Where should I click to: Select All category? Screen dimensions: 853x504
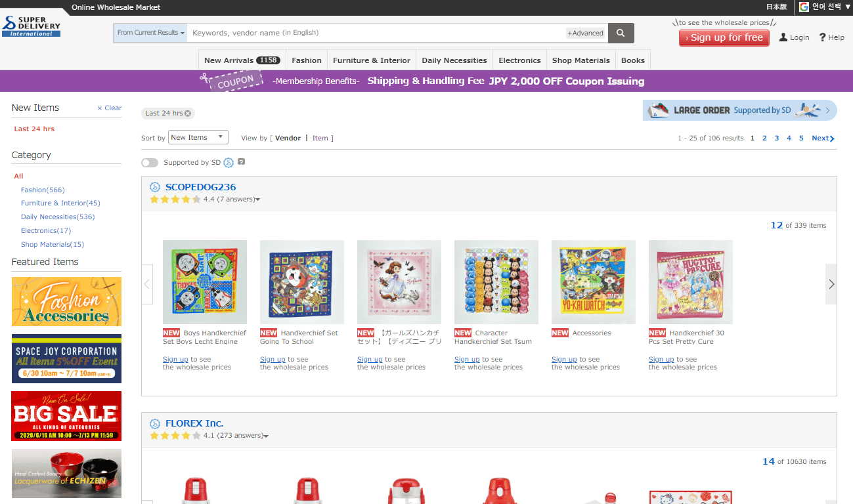coord(18,176)
